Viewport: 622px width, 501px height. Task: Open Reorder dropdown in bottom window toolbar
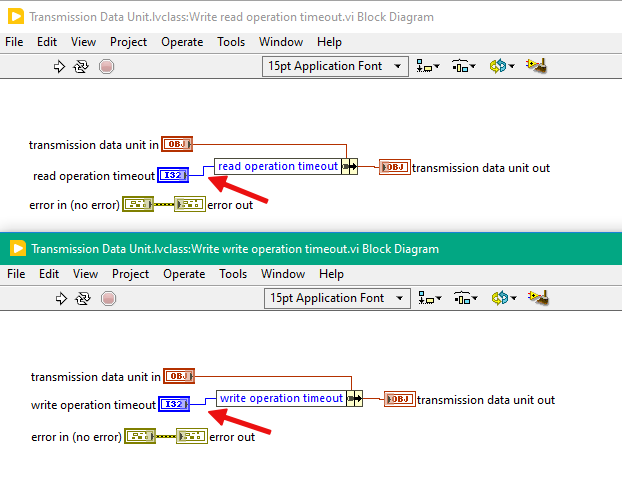(503, 298)
